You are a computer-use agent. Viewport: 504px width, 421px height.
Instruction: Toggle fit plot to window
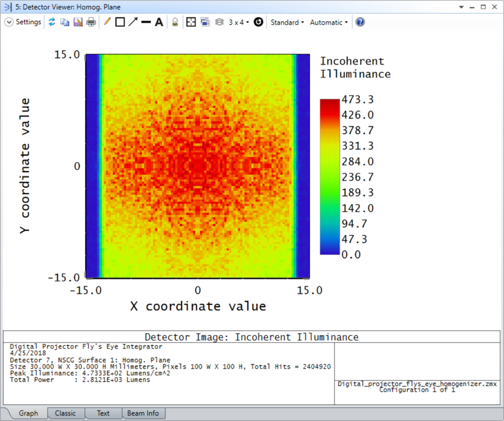pyautogui.click(x=191, y=22)
